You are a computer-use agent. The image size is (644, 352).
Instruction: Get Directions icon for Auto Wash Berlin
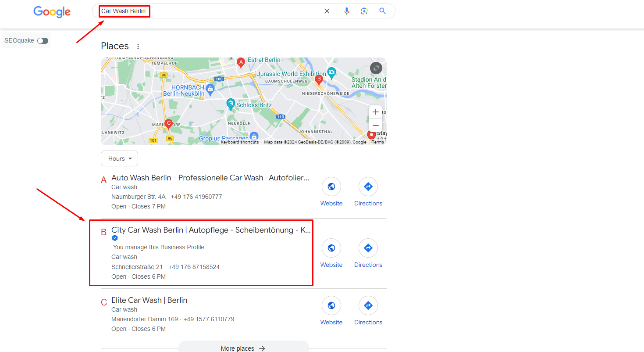pos(368,187)
